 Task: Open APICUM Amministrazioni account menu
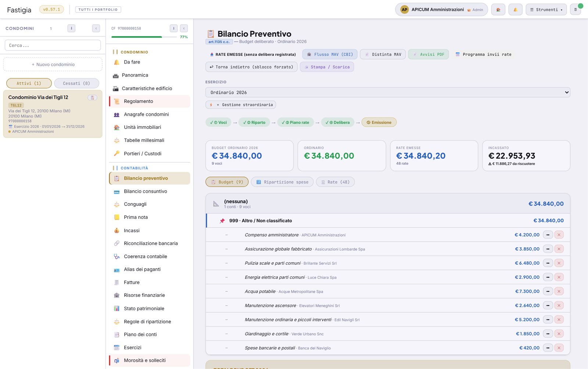coord(441,10)
